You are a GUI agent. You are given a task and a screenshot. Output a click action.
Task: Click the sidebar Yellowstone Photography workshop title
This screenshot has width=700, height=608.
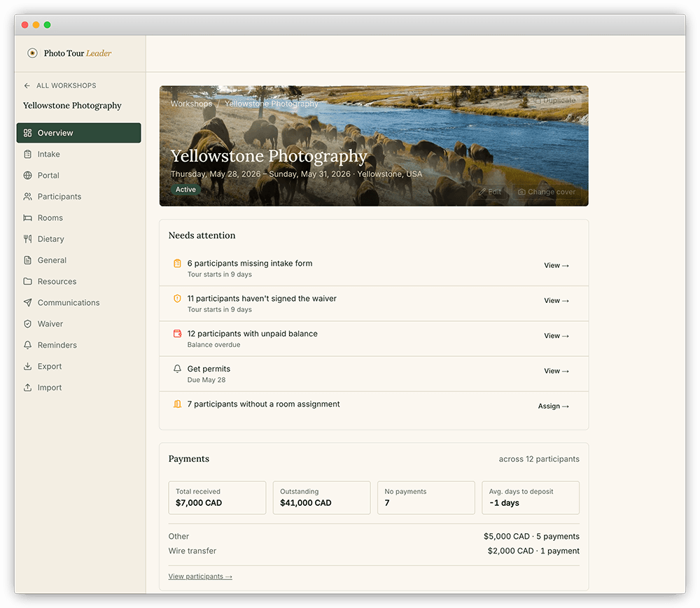[72, 106]
